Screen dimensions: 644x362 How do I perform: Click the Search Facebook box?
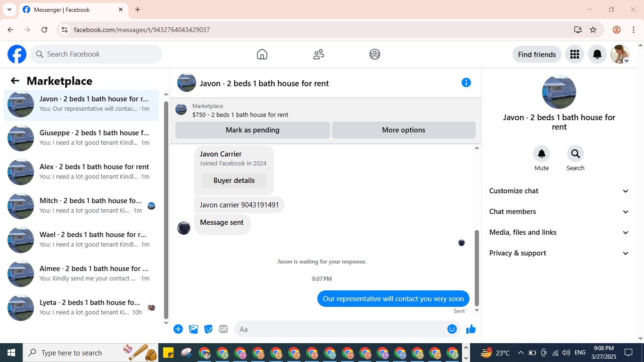96,54
